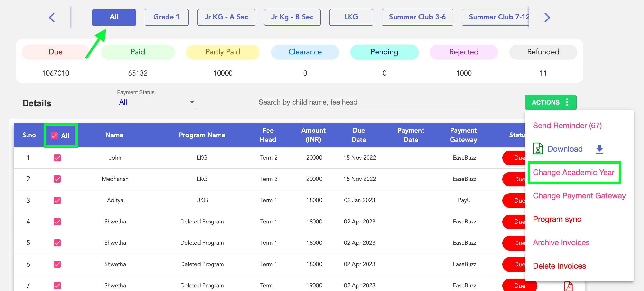The width and height of the screenshot is (644, 291).
Task: Switch to Summer Club 7-12 tab
Action: 496,17
